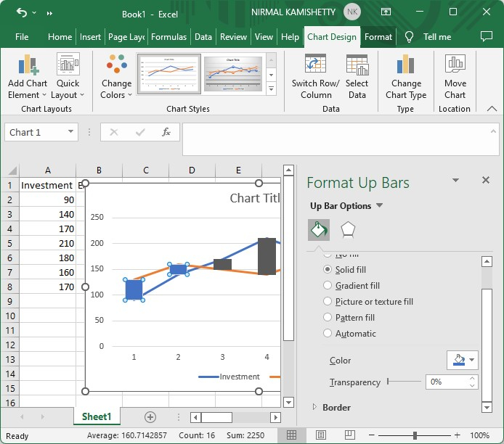Switch to the Home tab
The image size is (504, 444).
coord(60,37)
